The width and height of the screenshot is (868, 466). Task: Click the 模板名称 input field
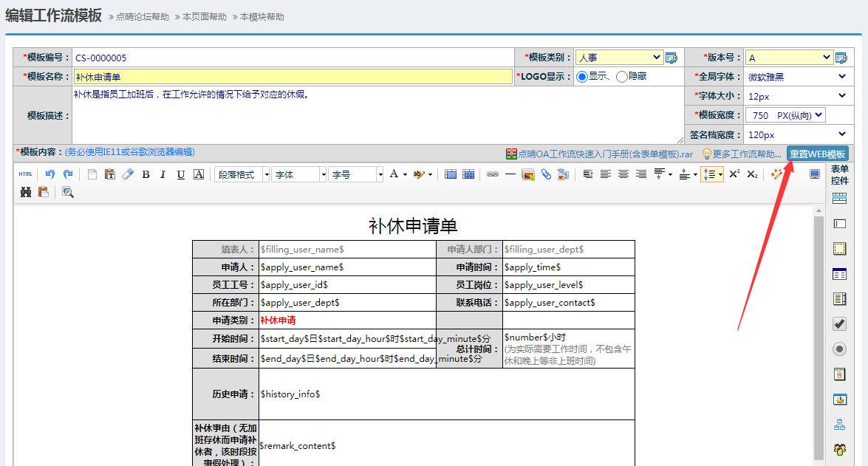pos(293,77)
